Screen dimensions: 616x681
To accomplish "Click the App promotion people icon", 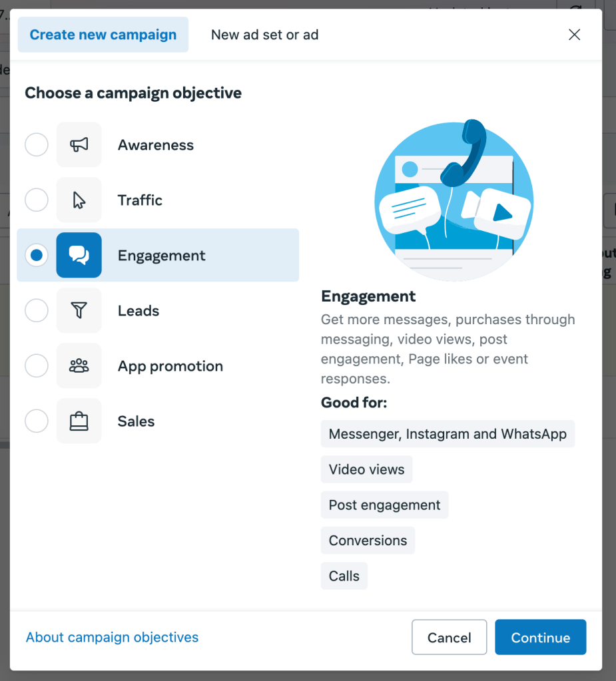I will (79, 365).
